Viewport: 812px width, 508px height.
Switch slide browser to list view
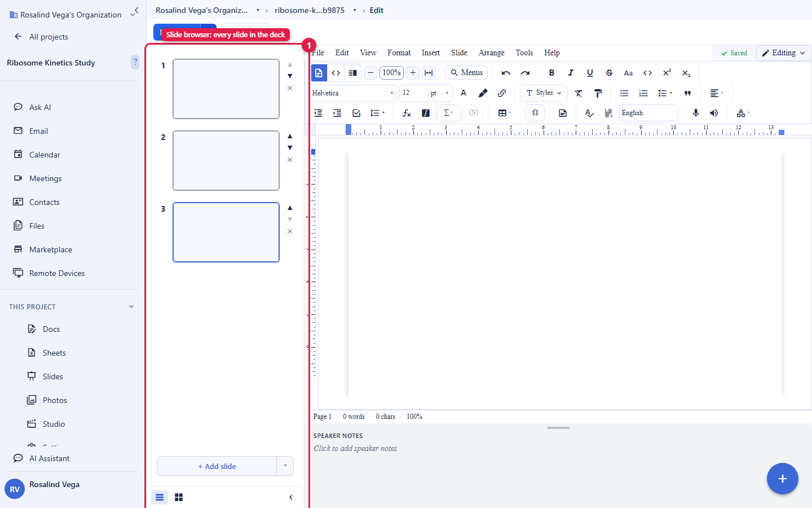tap(160, 497)
